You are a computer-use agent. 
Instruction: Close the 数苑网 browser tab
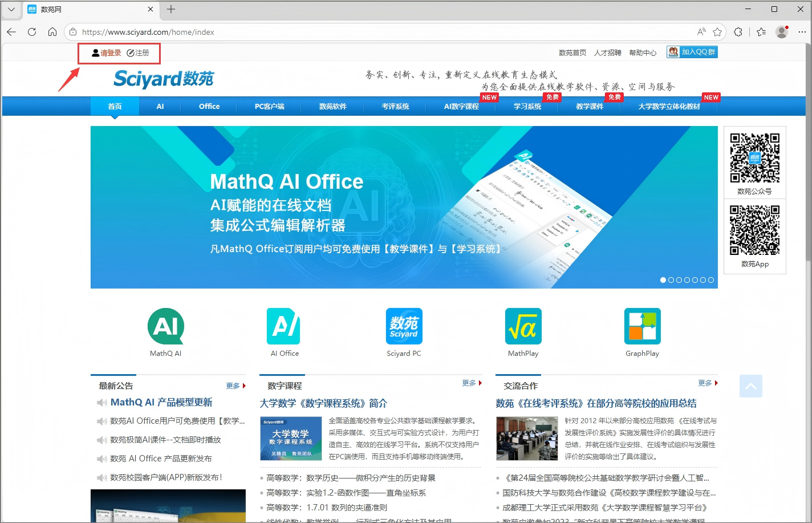pos(151,9)
